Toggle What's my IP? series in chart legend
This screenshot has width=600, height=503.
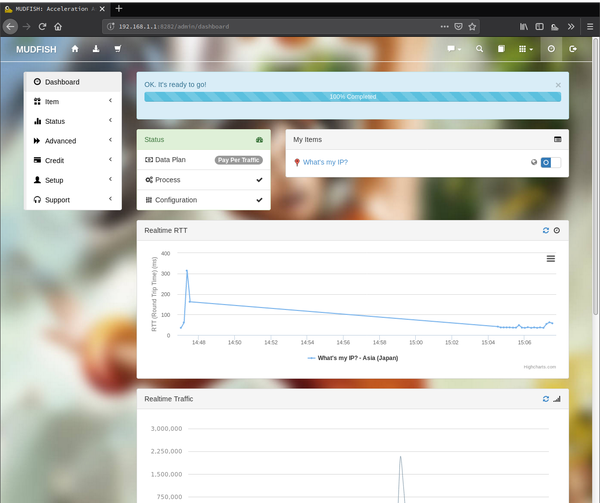point(353,357)
